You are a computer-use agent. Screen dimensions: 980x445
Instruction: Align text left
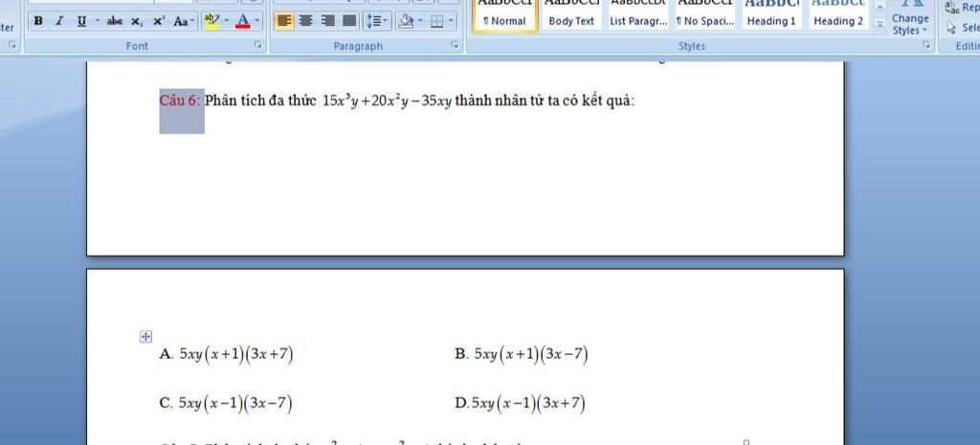[284, 21]
